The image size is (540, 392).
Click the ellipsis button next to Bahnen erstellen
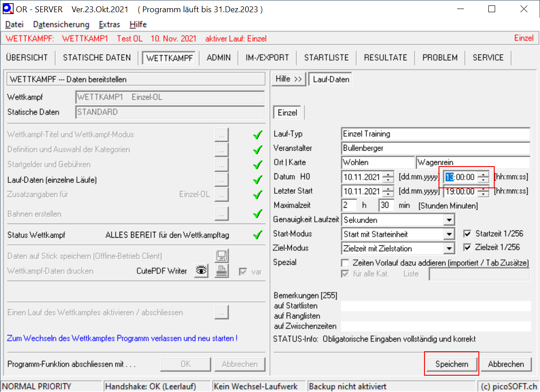click(x=221, y=214)
